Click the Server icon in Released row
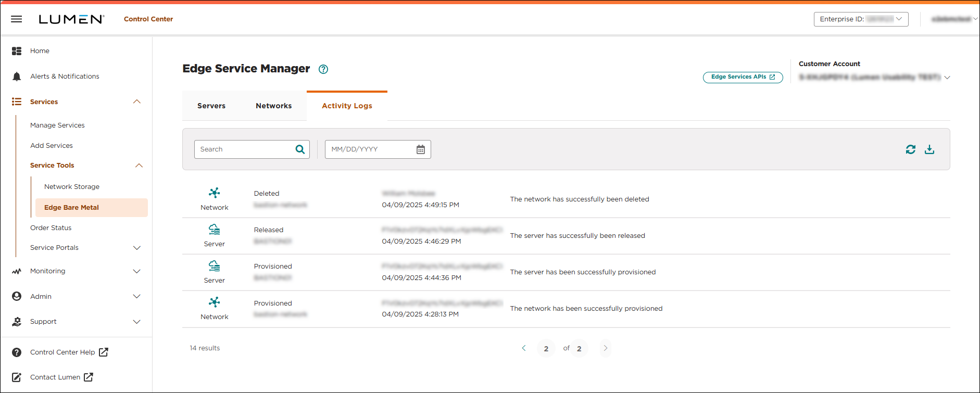Screen dimensions: 980x393 215,230
